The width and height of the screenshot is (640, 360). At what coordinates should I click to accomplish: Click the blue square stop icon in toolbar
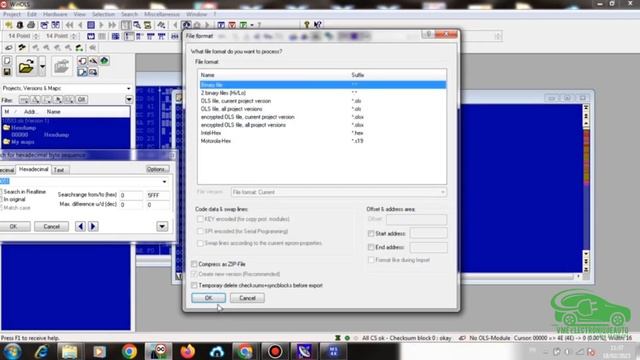coord(91,25)
